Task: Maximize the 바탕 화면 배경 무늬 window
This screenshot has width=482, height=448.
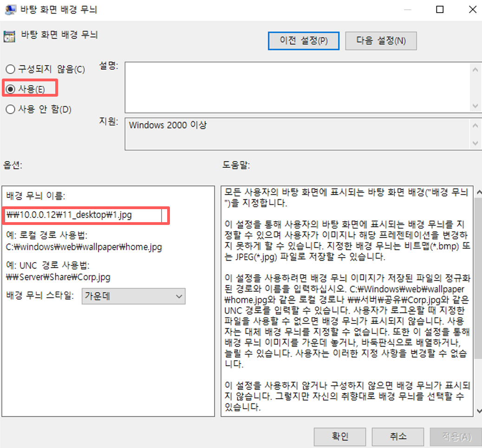Action: pyautogui.click(x=440, y=10)
